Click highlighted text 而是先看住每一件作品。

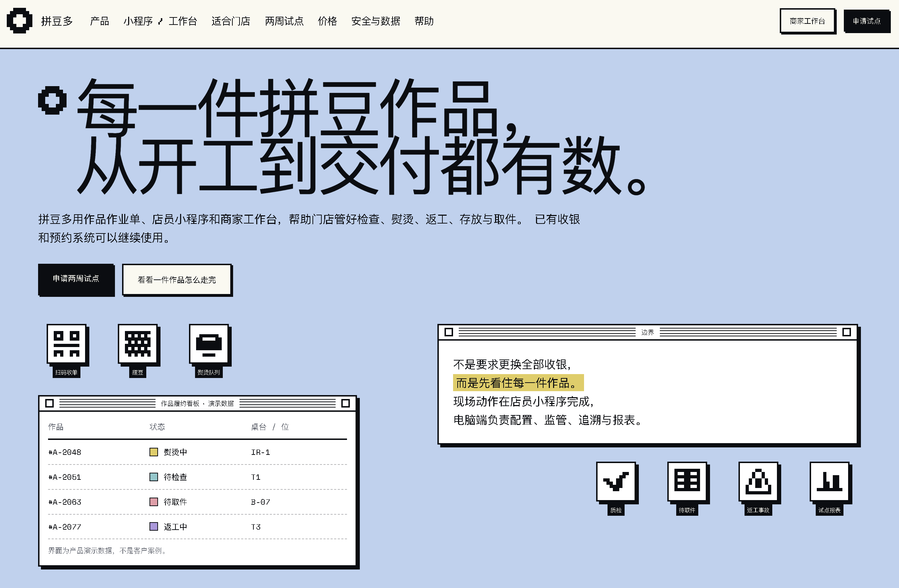pyautogui.click(x=518, y=383)
